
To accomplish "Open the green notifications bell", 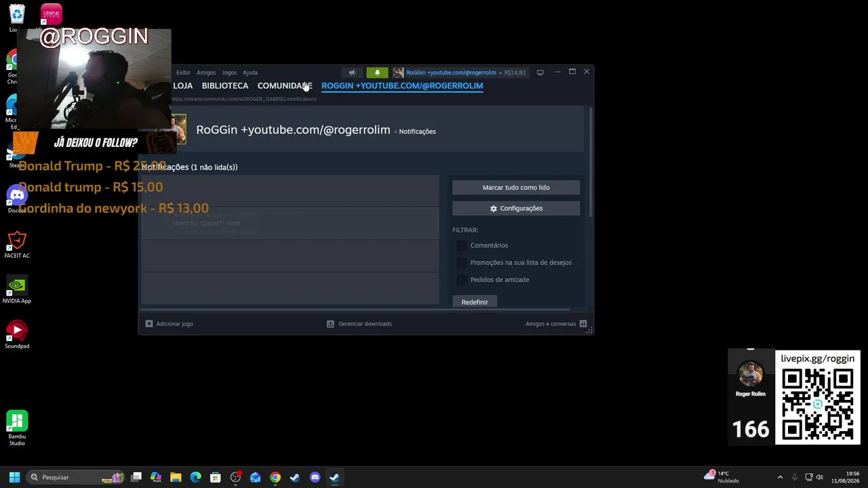I will 378,73.
